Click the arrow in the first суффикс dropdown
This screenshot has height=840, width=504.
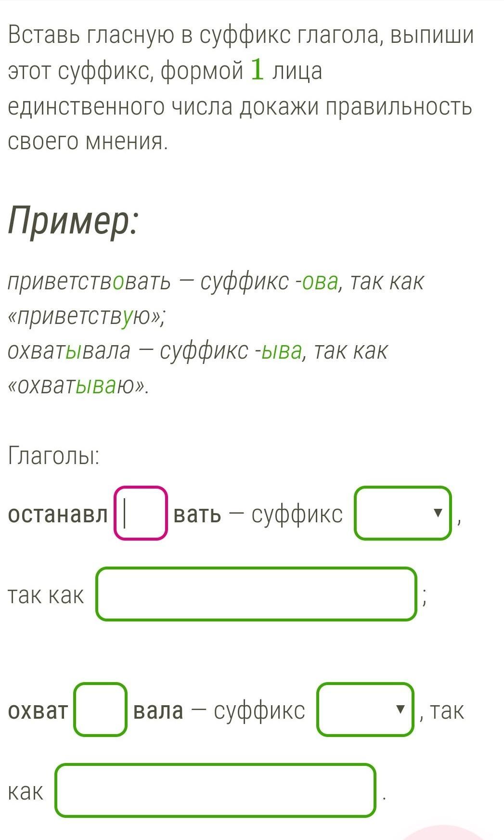click(x=437, y=513)
